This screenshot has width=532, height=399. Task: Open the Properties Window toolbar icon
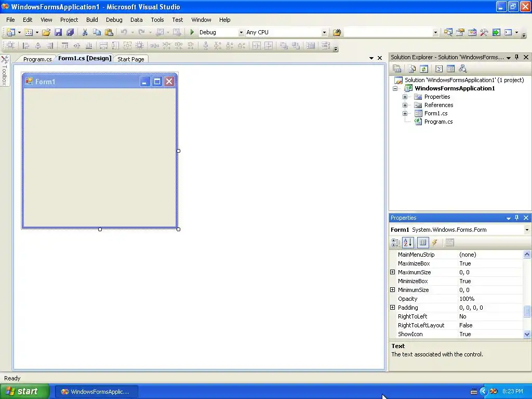(x=460, y=32)
